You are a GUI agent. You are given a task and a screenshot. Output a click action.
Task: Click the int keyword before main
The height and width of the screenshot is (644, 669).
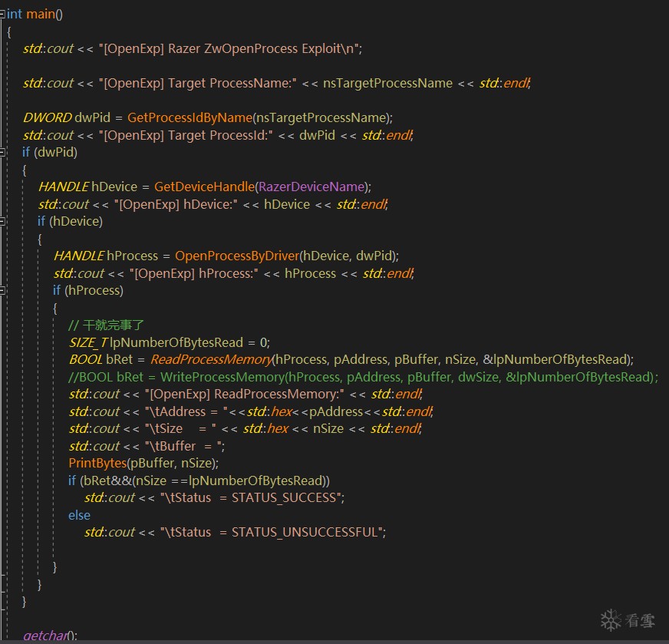(14, 14)
